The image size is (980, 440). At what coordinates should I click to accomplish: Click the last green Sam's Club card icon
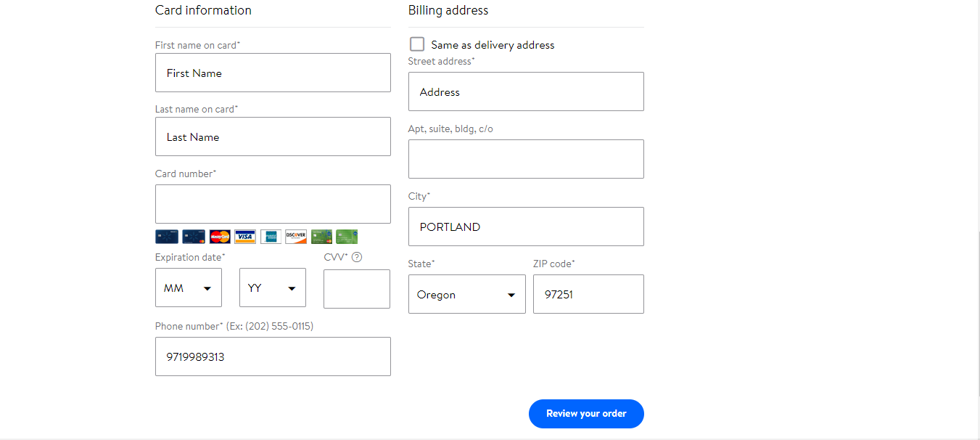(347, 237)
